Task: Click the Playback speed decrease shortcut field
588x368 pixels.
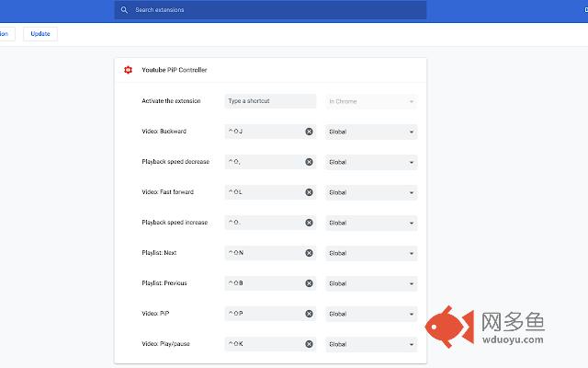Action: 270,162
